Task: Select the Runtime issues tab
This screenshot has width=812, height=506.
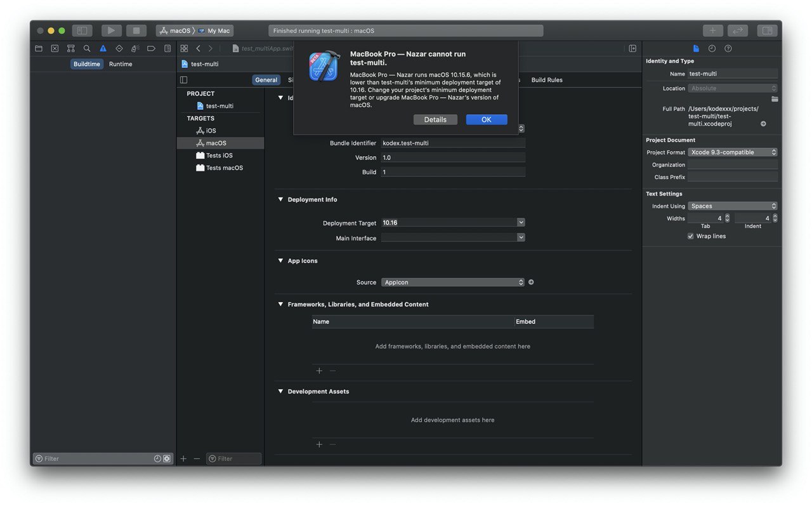Action: [x=121, y=64]
